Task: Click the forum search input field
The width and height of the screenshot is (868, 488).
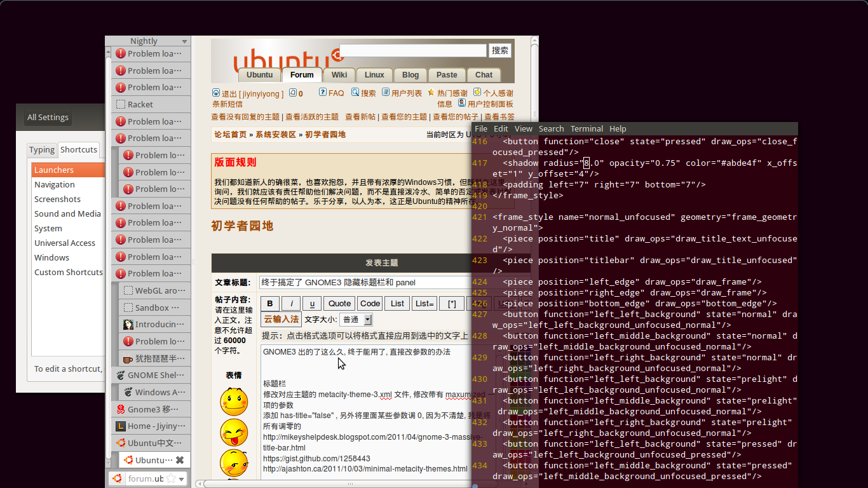Action: point(413,51)
